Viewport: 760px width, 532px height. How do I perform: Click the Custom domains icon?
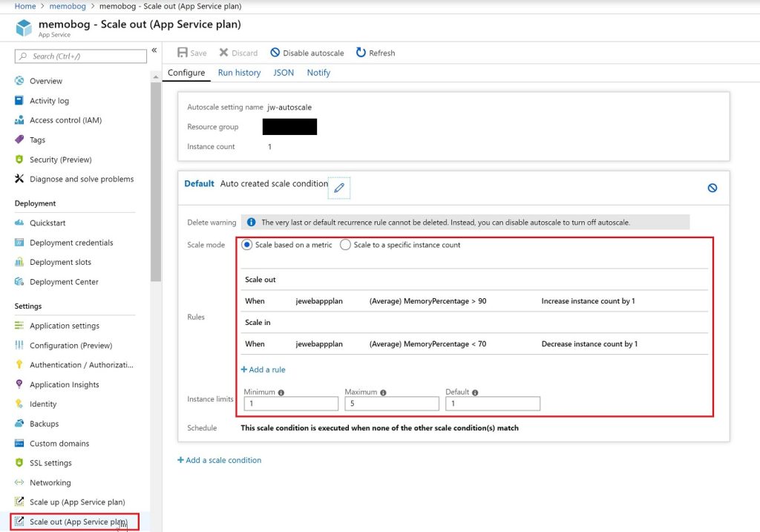click(19, 443)
